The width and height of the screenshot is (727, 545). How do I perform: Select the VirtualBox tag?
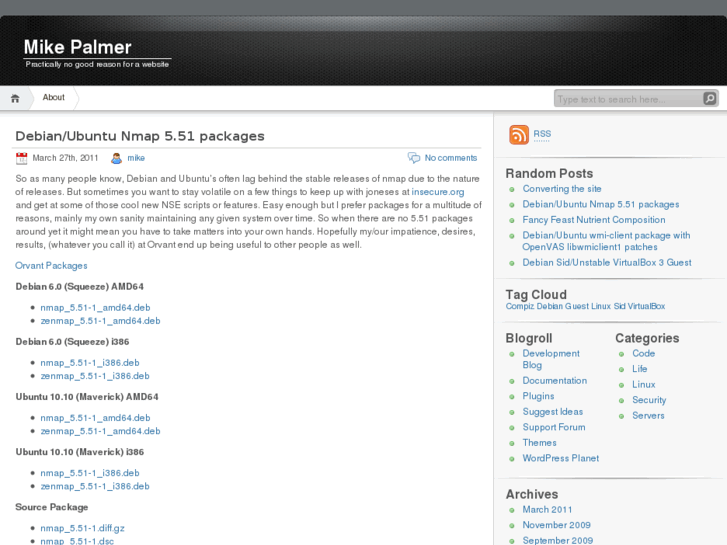[646, 306]
